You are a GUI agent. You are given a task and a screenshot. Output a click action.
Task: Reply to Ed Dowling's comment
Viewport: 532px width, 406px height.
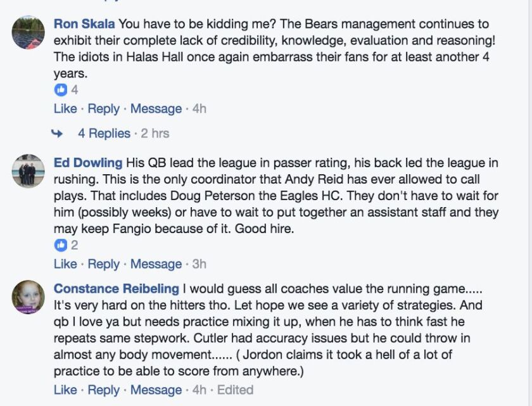pos(103,264)
